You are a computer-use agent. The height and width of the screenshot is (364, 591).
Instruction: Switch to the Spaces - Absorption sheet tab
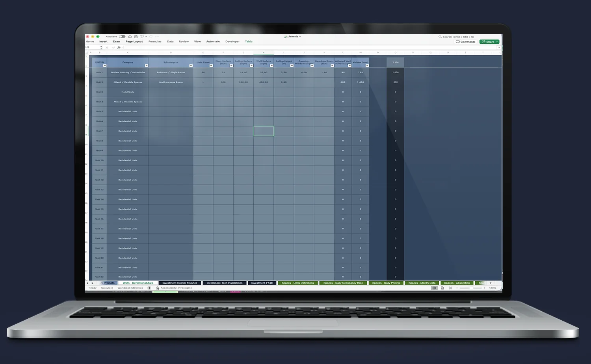coord(457,283)
